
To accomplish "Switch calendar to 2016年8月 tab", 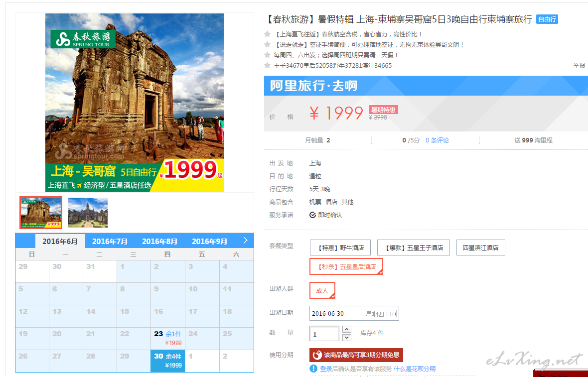I will pyautogui.click(x=160, y=242).
